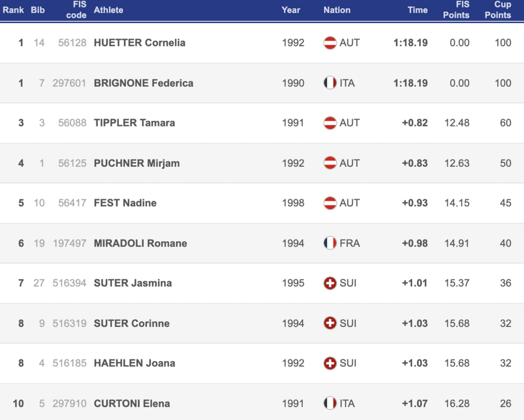This screenshot has width=524, height=420.
Task: Click Italy flag icon in CURTONI Elena row
Action: coord(330,403)
